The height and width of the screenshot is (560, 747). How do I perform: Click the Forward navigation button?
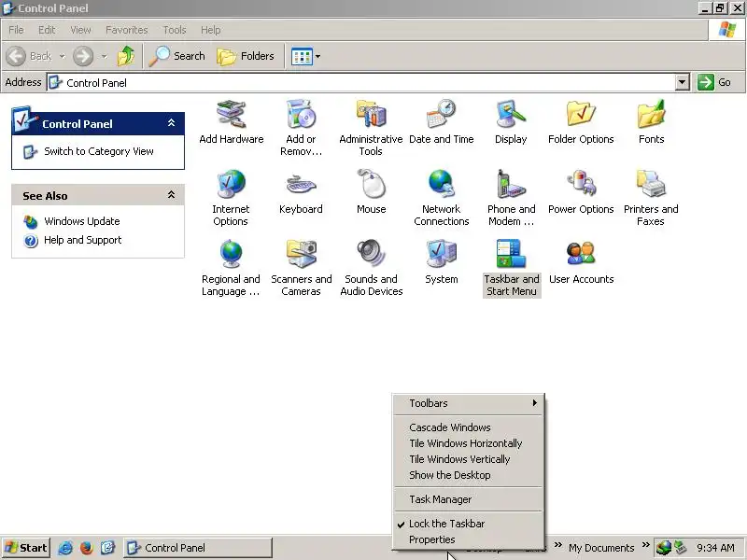[83, 56]
